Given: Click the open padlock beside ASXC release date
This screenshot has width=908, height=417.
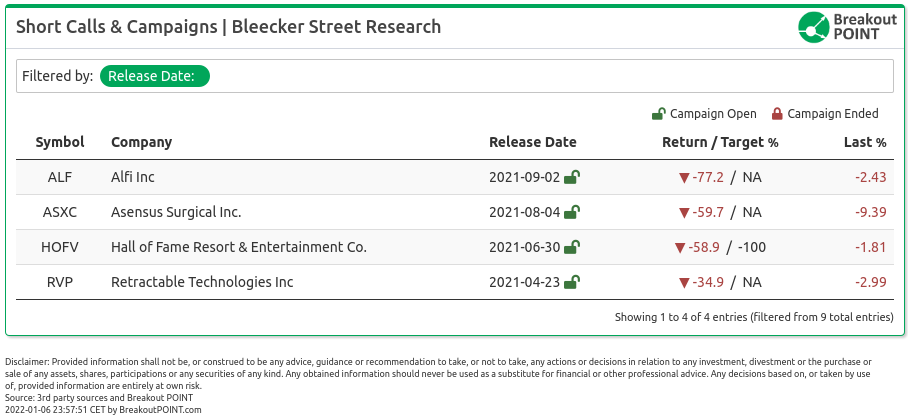Looking at the screenshot, I should point(572,212).
